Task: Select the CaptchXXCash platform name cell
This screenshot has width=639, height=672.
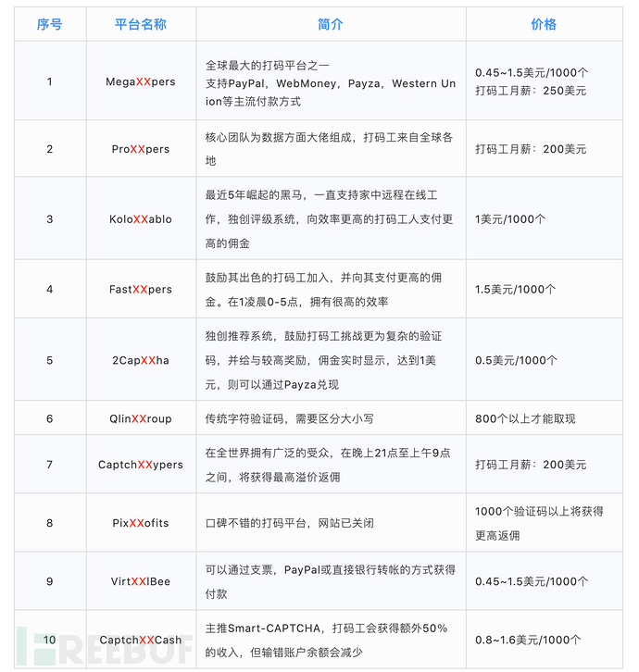Action: (141, 640)
